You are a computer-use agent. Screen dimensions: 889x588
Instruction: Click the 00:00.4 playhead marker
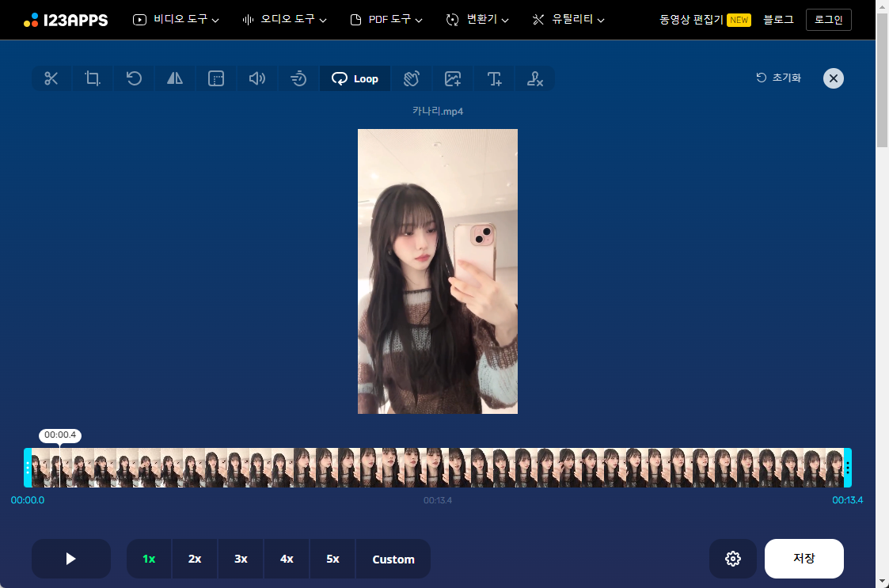click(x=59, y=435)
